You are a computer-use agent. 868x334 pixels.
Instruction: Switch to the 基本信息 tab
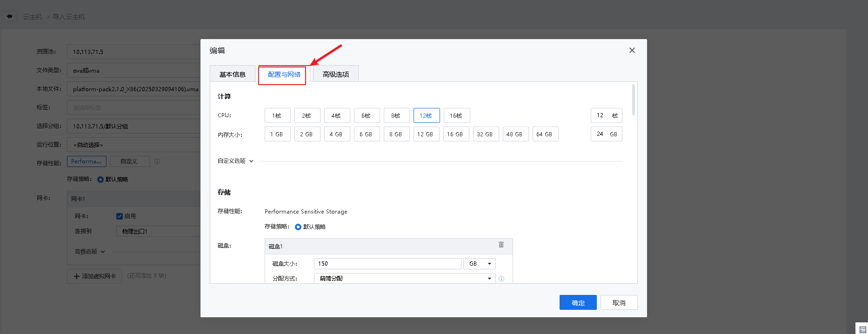[x=232, y=74]
